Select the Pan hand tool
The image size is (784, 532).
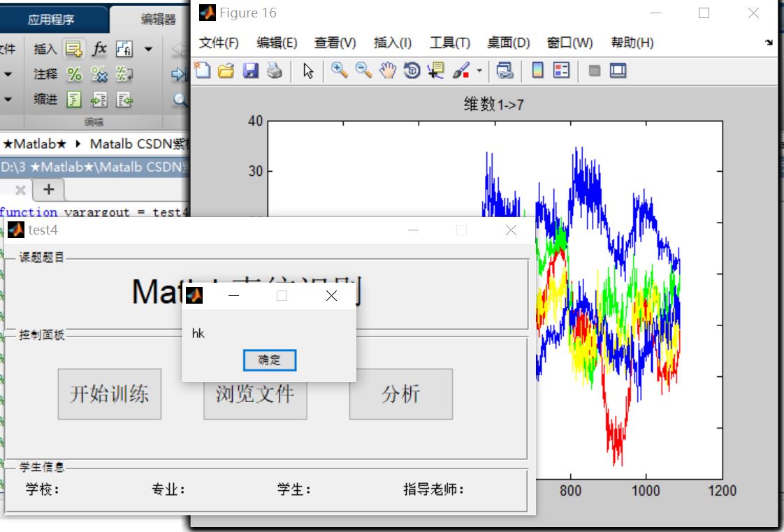coord(386,71)
